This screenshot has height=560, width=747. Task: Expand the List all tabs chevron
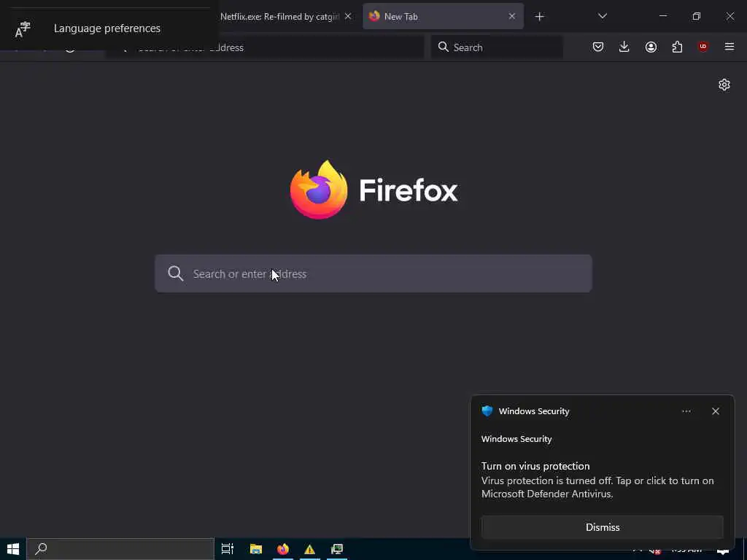(x=602, y=16)
